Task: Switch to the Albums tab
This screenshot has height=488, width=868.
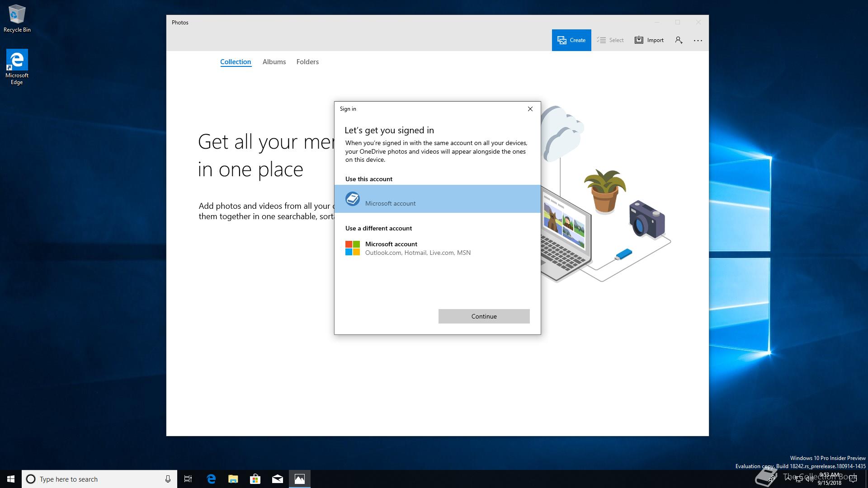Action: click(x=274, y=62)
